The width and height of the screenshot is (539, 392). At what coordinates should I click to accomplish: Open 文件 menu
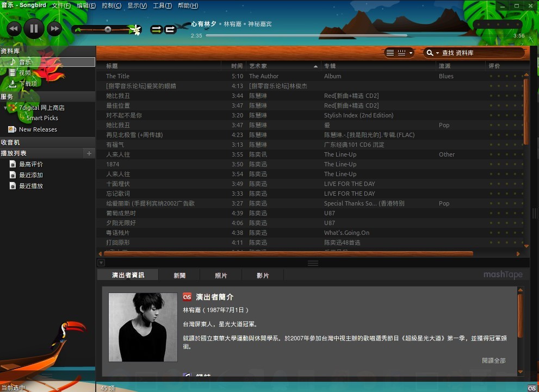tap(61, 5)
